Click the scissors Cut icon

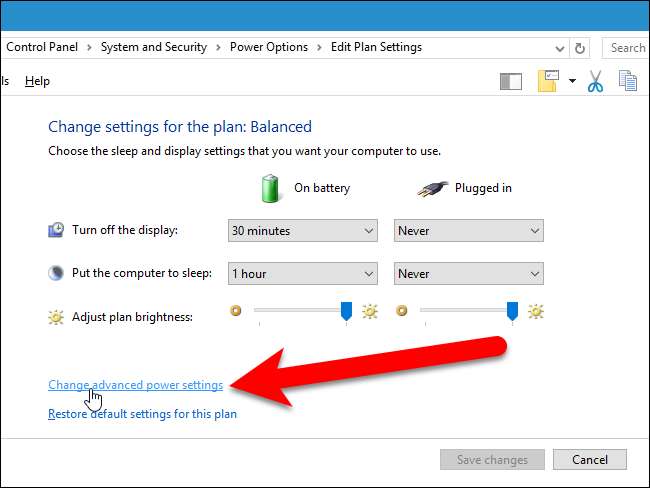596,81
